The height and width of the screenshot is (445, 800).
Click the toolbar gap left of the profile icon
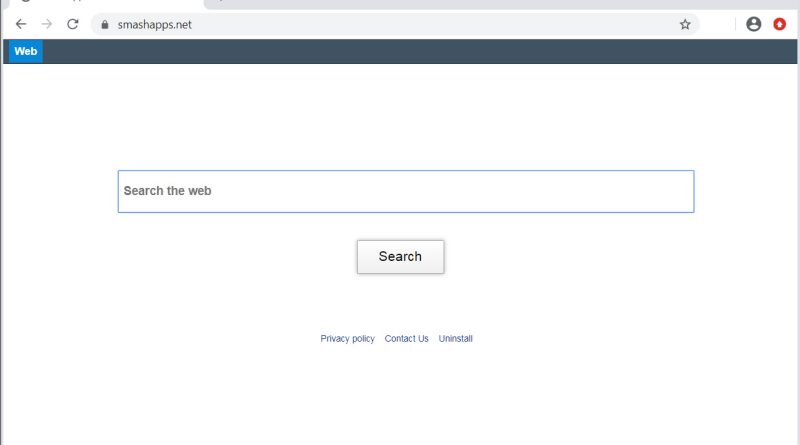pos(720,24)
